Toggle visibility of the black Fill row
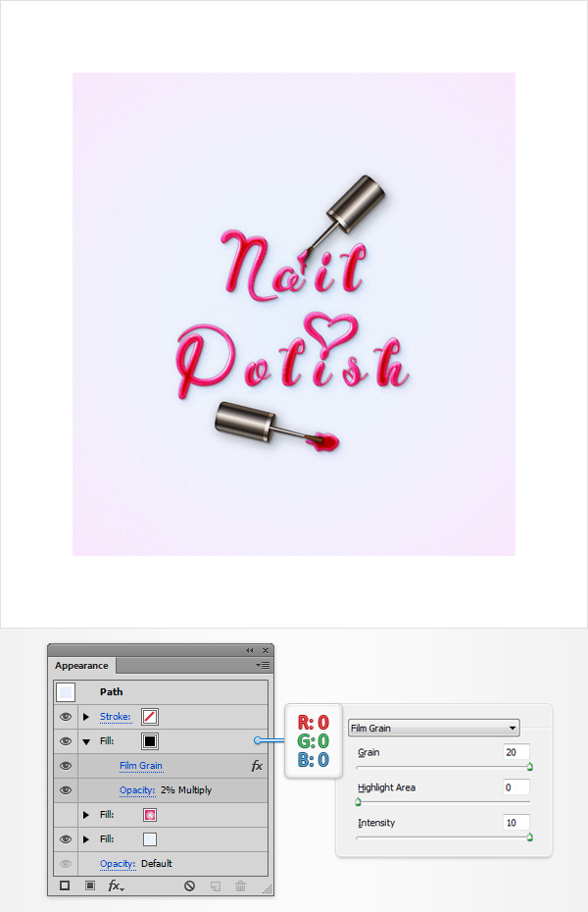 [66, 741]
